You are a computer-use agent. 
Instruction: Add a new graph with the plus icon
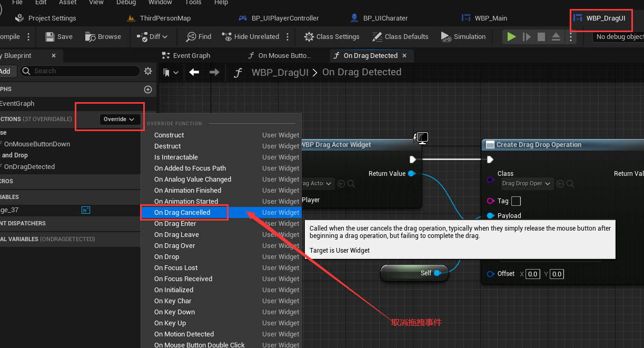pos(148,90)
